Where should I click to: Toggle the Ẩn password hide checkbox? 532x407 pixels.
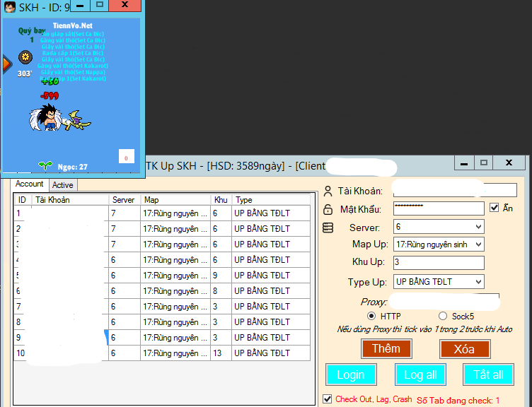[494, 208]
